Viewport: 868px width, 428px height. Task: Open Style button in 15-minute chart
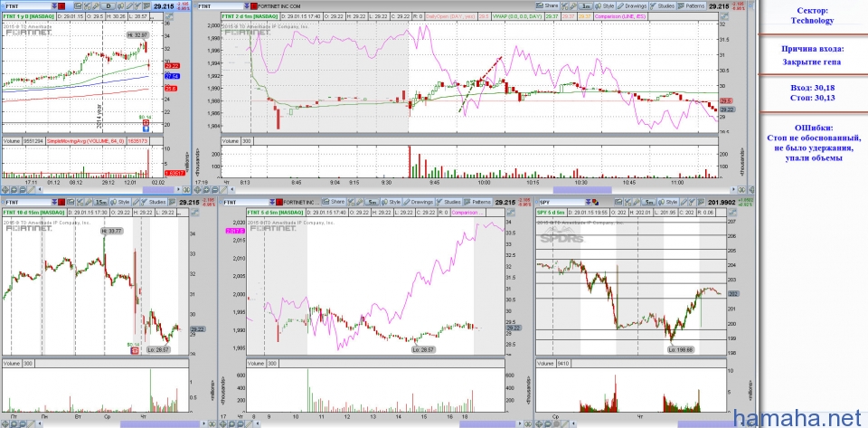119,202
